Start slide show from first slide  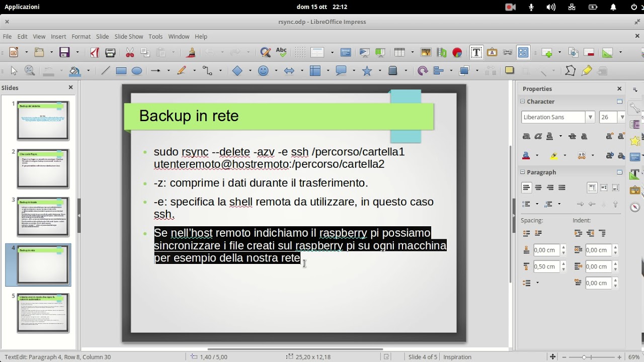(x=364, y=52)
